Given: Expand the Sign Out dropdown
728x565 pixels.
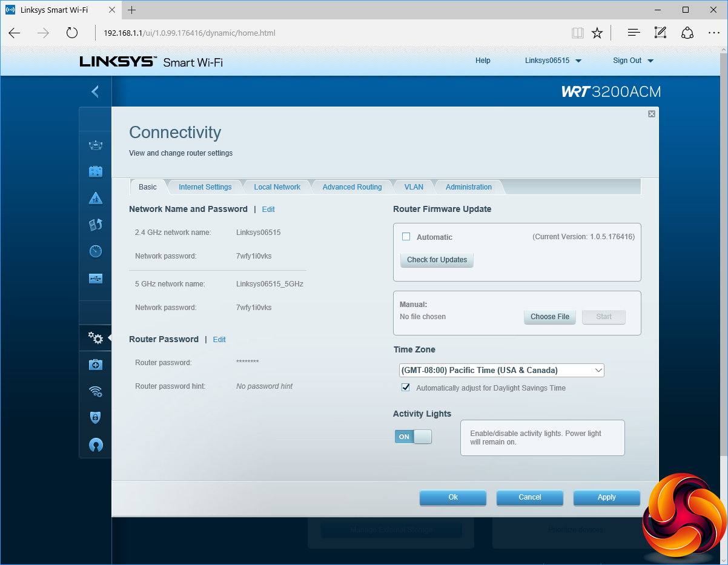Looking at the screenshot, I should pyautogui.click(x=633, y=61).
